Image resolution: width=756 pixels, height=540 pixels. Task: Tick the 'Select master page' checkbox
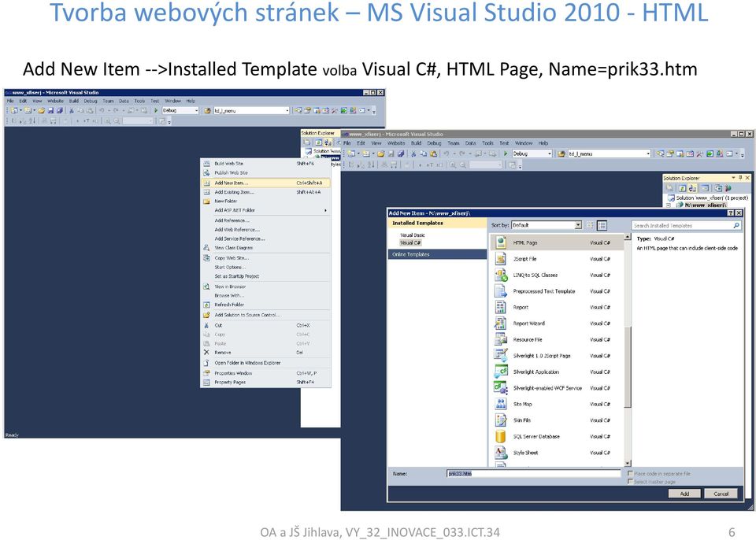coord(630,482)
